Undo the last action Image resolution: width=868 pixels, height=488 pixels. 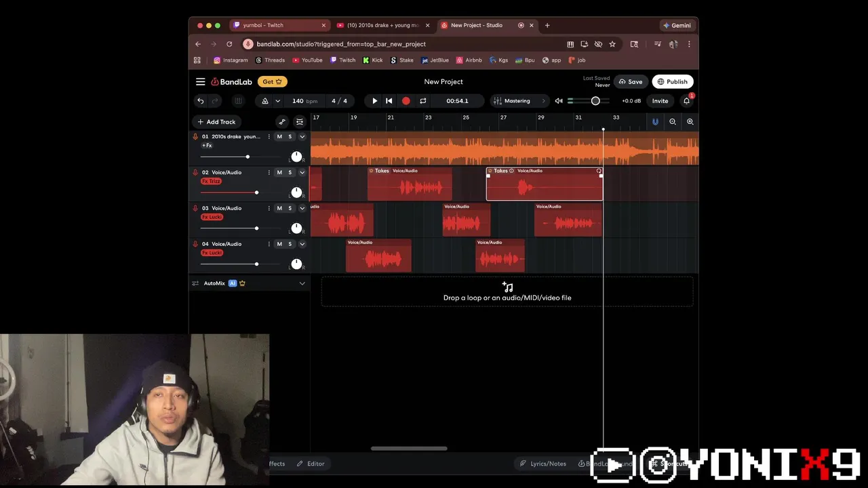coord(200,101)
